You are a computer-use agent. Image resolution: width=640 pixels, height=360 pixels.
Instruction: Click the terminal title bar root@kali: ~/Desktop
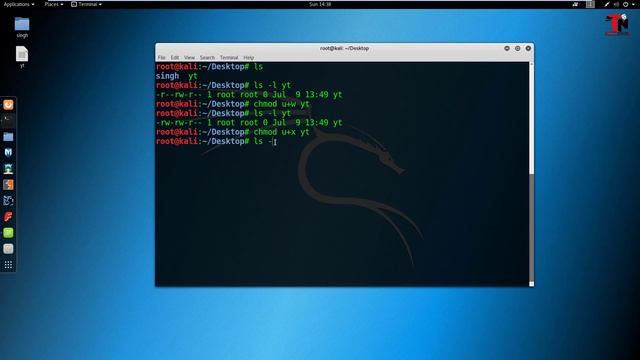point(344,48)
